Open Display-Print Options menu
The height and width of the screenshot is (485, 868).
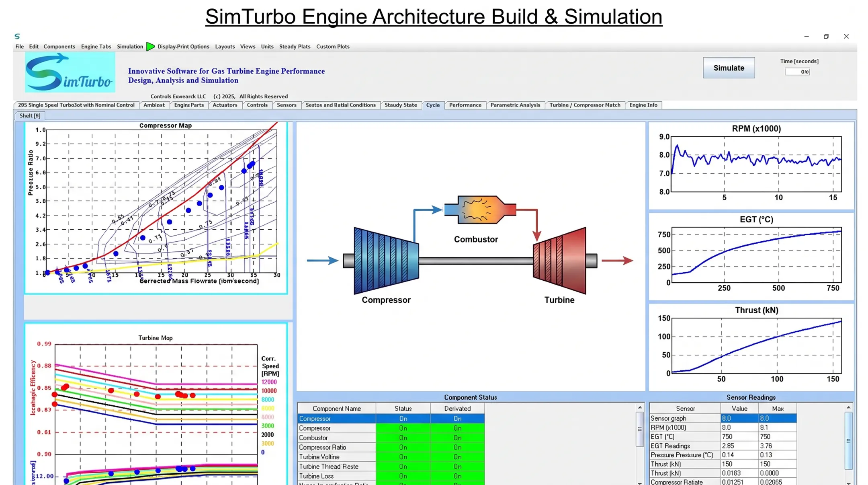(x=183, y=47)
